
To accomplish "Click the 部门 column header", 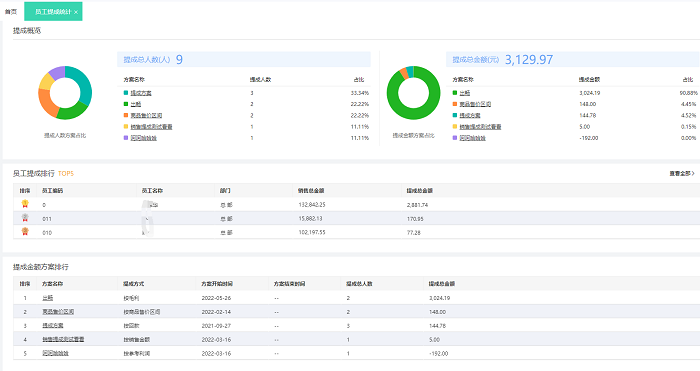I will 225,191.
